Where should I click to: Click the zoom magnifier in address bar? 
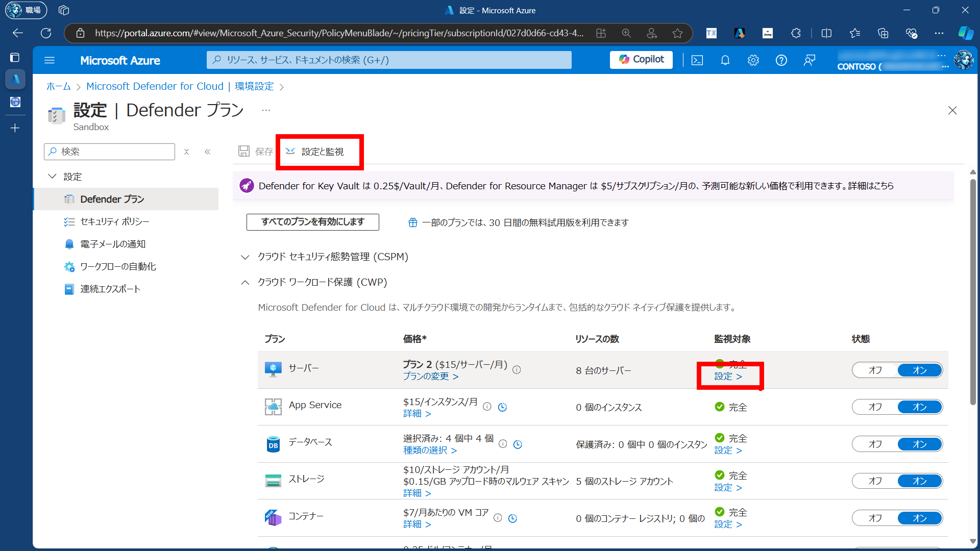pyautogui.click(x=626, y=33)
